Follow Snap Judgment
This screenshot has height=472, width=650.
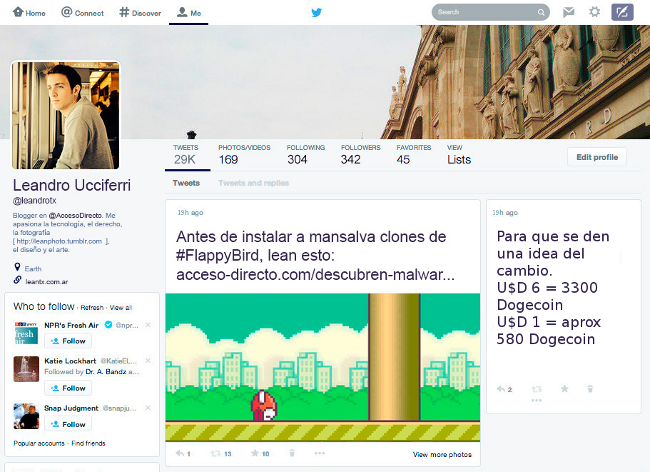68,424
